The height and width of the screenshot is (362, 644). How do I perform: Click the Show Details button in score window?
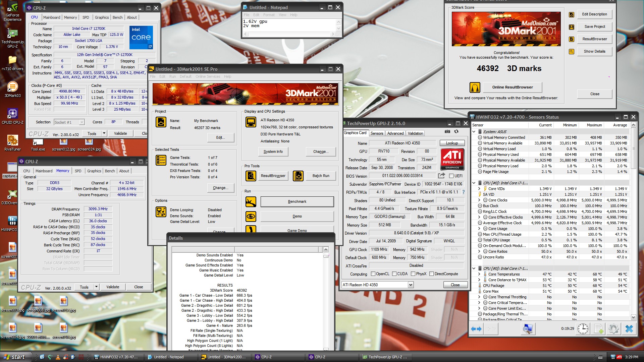(x=594, y=52)
